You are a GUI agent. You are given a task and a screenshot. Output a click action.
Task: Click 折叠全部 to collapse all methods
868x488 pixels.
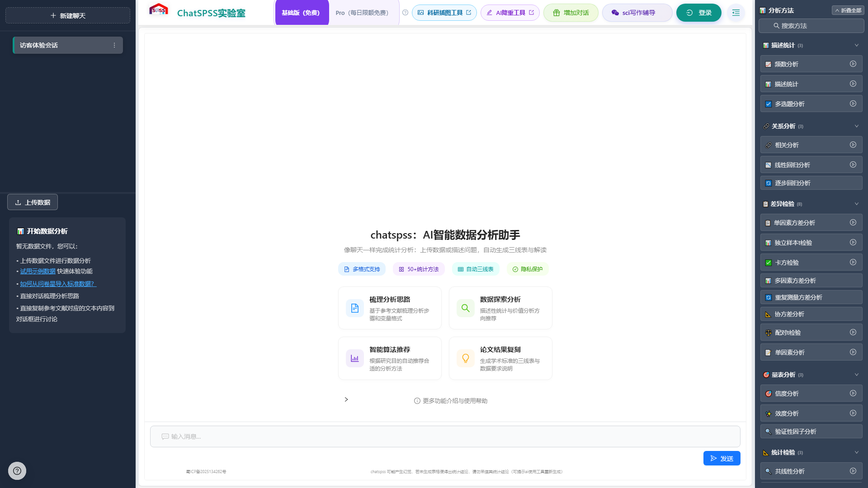[x=848, y=10]
